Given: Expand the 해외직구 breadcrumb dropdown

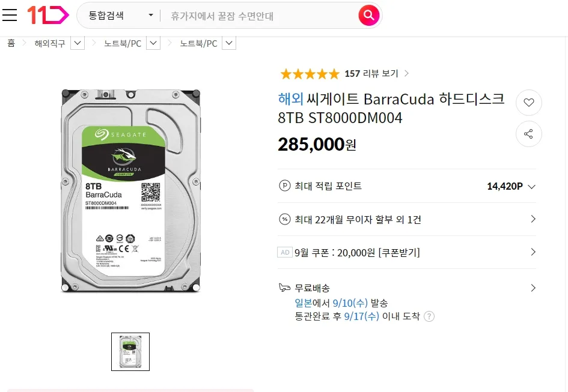Looking at the screenshot, I should click(x=77, y=43).
